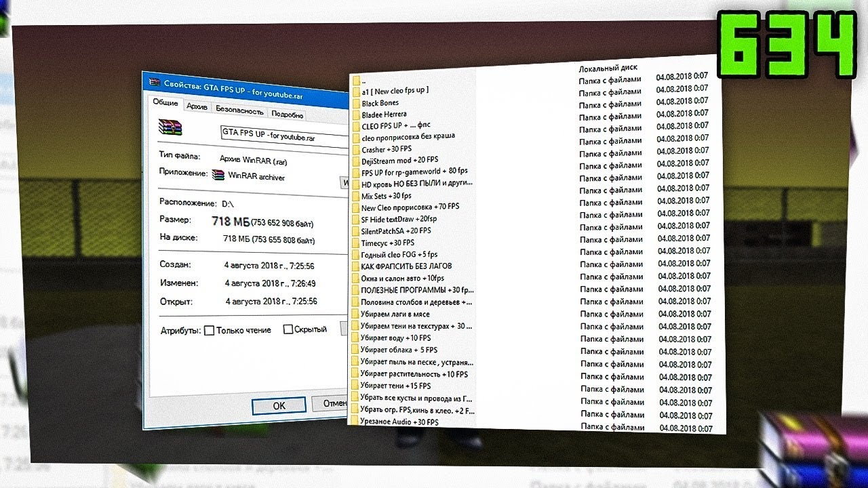Click the location value 'D:\'
Screen dimensions: 868x488
[x=228, y=203]
